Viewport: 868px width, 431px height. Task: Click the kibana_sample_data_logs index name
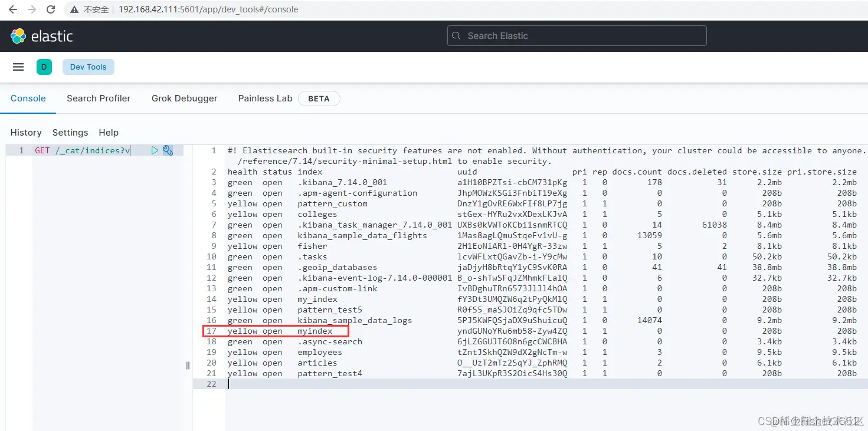coord(355,320)
